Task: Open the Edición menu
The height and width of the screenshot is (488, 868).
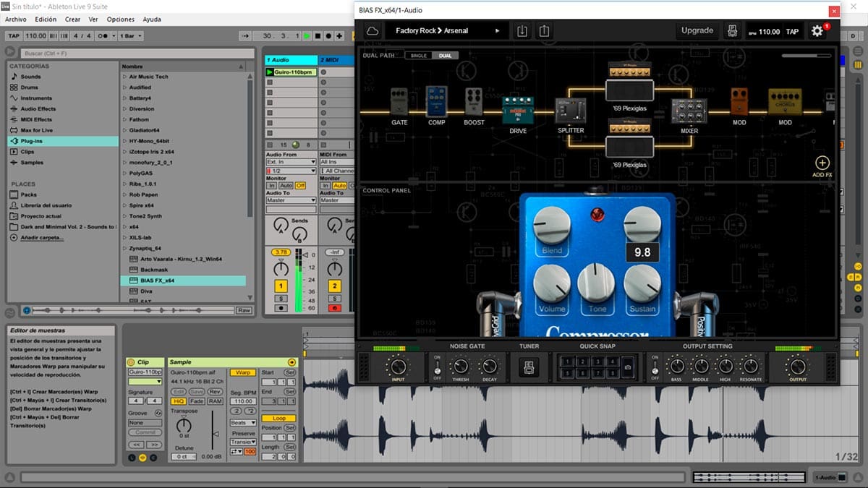Action: [x=46, y=20]
